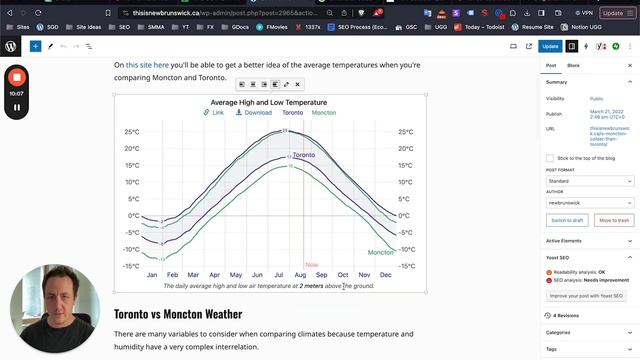The width and height of the screenshot is (640, 360).
Task: Click the chart's Link option
Action: tap(213, 112)
